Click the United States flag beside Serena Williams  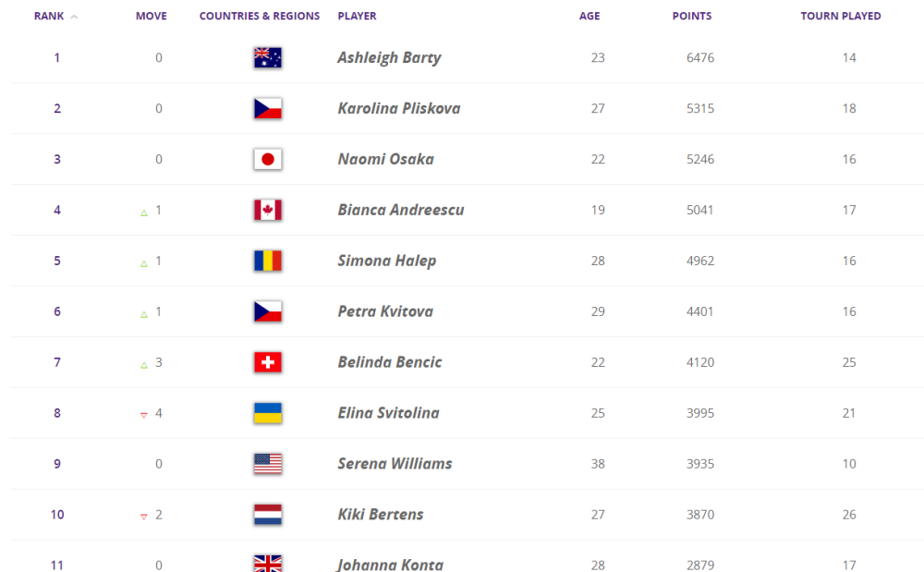pos(267,464)
